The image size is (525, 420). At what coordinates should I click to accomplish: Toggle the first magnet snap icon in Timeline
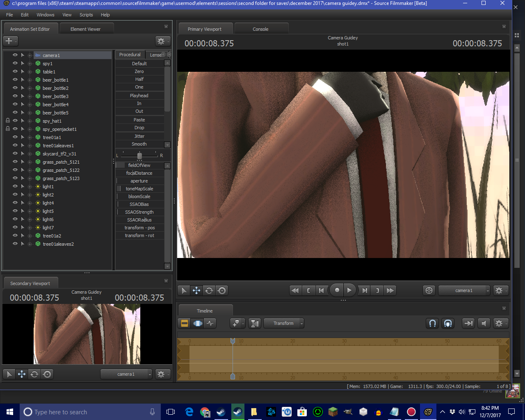[432, 323]
